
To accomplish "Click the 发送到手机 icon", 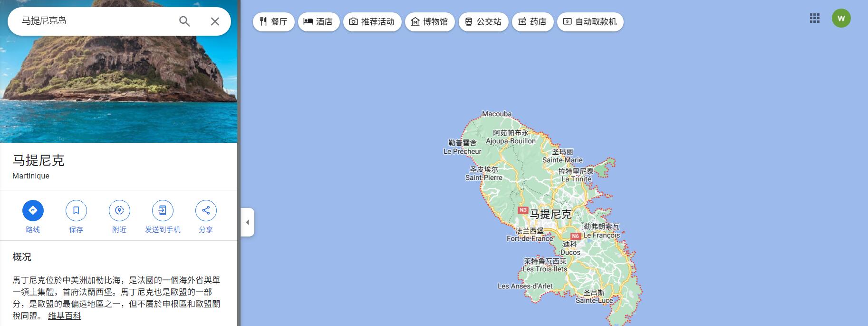I will pos(163,210).
